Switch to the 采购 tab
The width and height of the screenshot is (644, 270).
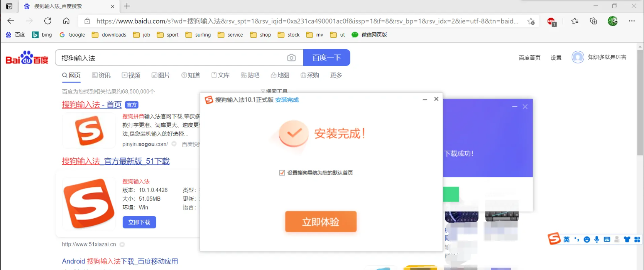click(x=310, y=75)
